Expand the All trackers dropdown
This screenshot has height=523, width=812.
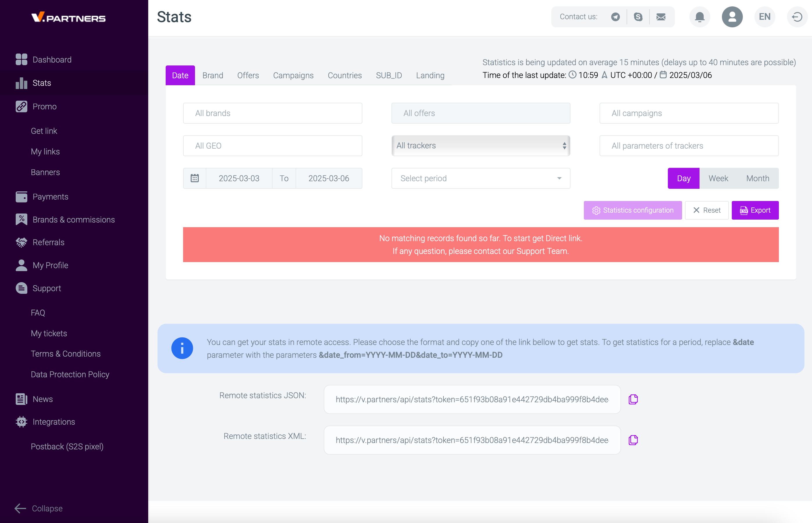(480, 146)
